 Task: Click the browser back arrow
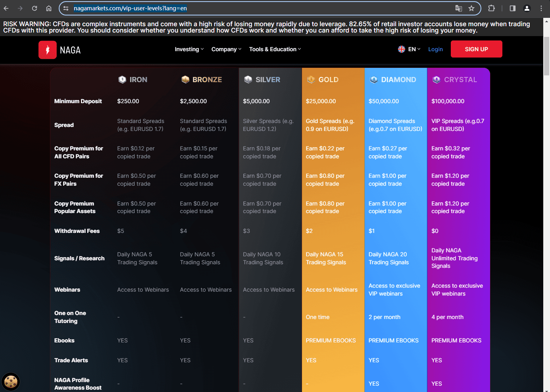click(6, 8)
